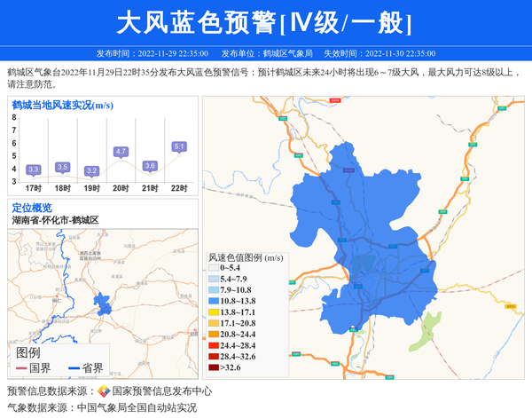
Task: Click the National Early Warning Center logo icon
Action: coord(103,390)
